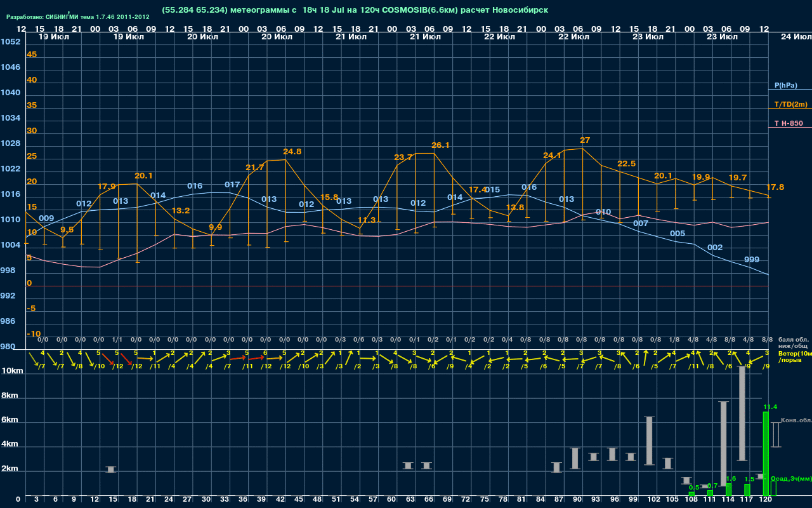Click the 9.9 temperature minimum label
The height and width of the screenshot is (508, 812).
[216, 227]
